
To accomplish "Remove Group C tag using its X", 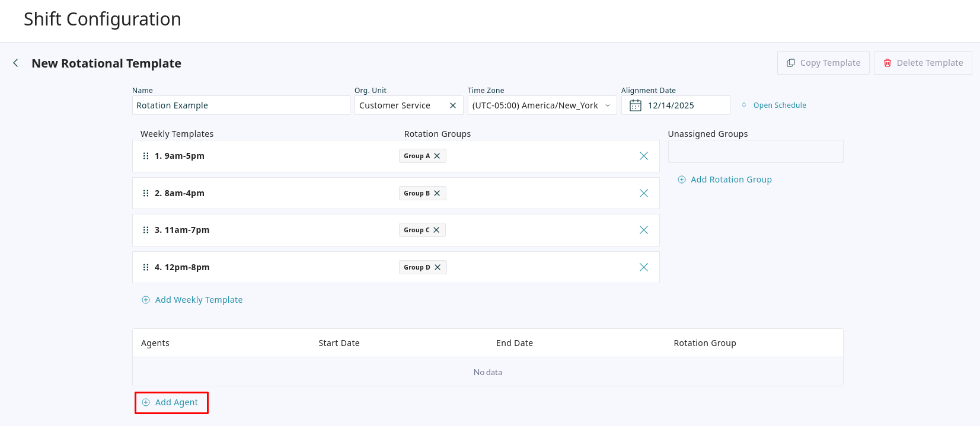I will point(436,230).
